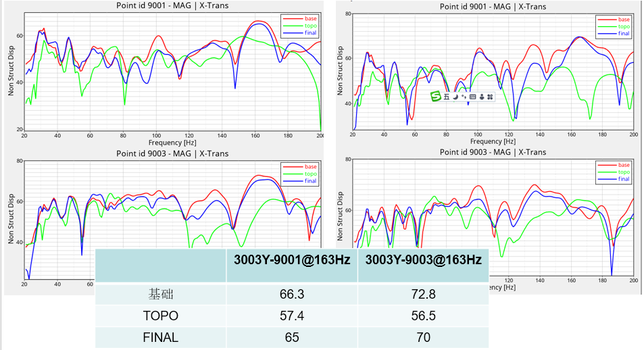Toggle the half-width moon icon
Image resolution: width=644 pixels, height=350 pixels.
[455, 97]
